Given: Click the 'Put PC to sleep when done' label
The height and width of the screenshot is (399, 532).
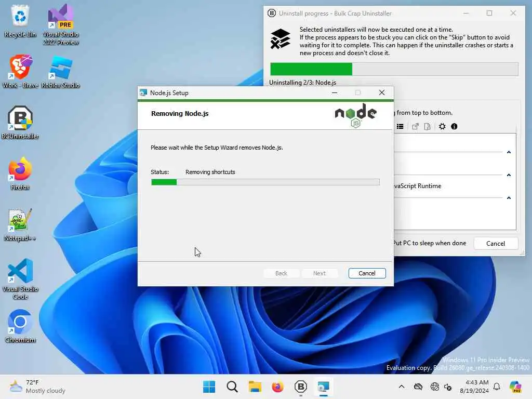Looking at the screenshot, I should coord(430,243).
